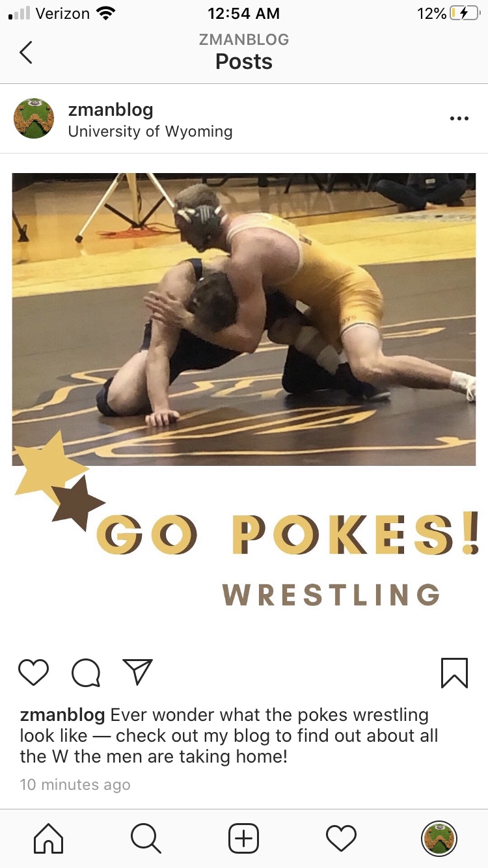Go to Home feed tab
Image resolution: width=488 pixels, height=868 pixels.
49,838
